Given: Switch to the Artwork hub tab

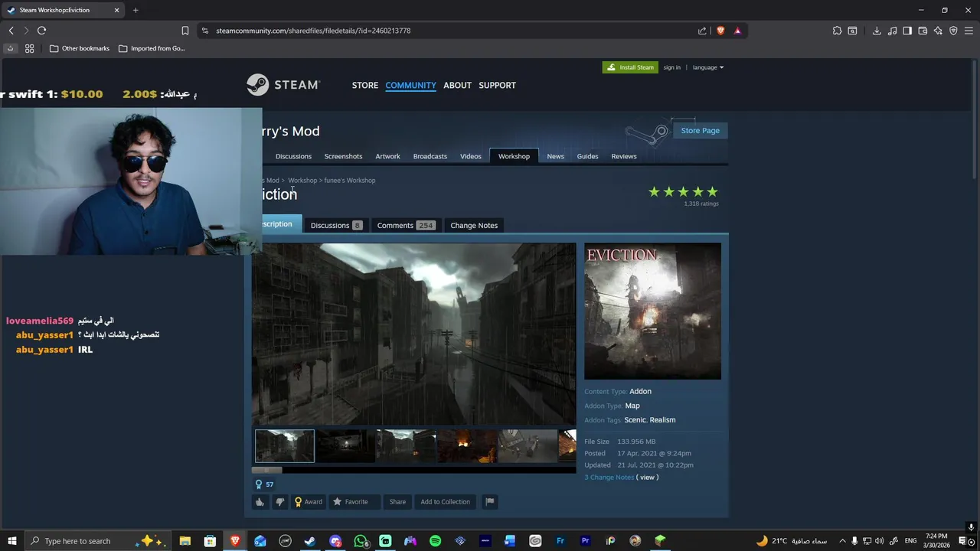Looking at the screenshot, I should pyautogui.click(x=387, y=156).
